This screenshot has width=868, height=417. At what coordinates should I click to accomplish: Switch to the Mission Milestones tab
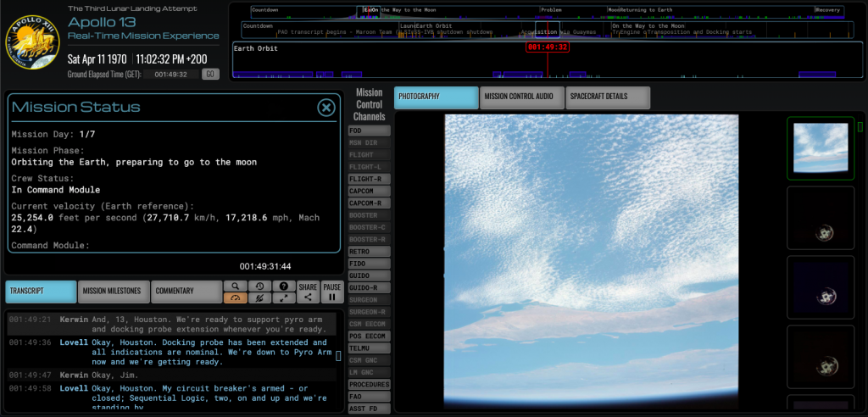114,291
